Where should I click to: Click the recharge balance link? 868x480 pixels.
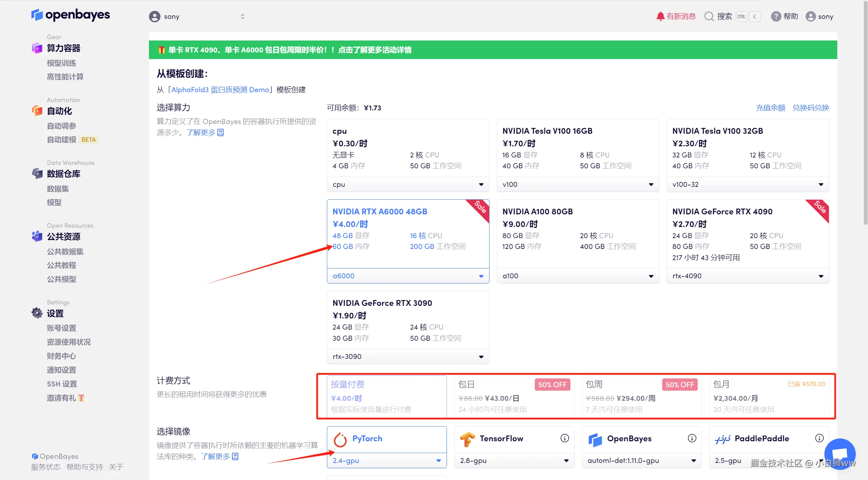[770, 108]
